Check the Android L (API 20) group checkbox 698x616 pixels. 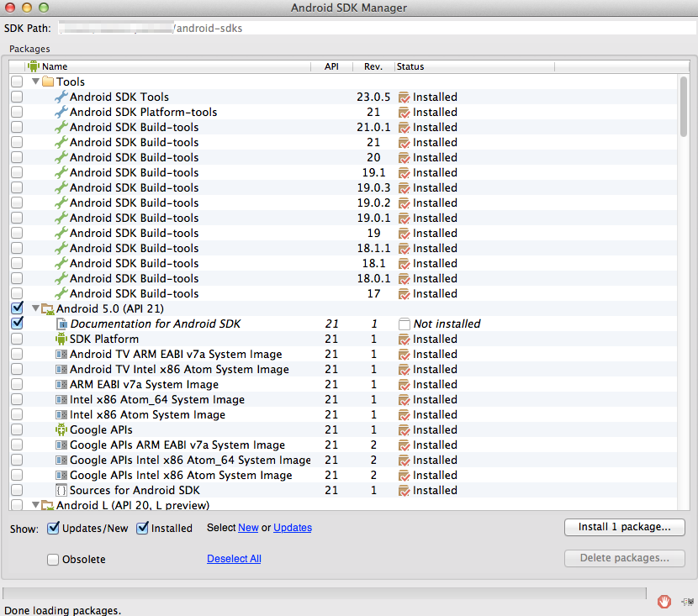pyautogui.click(x=17, y=505)
